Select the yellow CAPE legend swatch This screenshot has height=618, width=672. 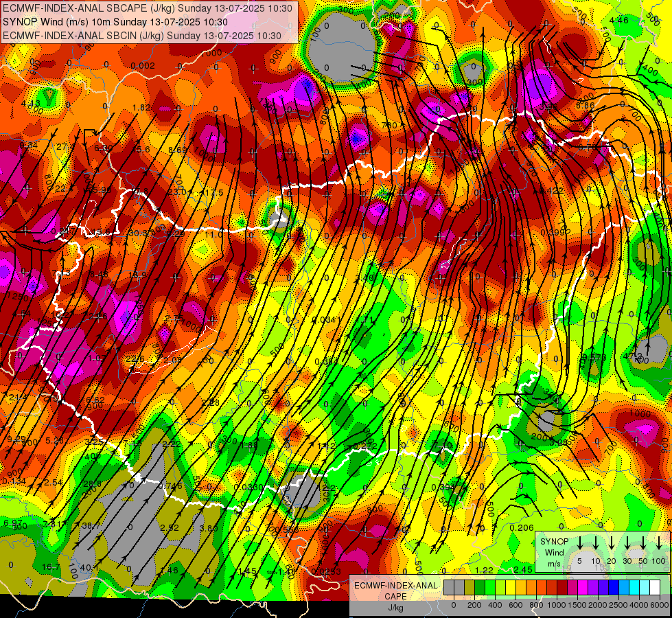(x=511, y=588)
